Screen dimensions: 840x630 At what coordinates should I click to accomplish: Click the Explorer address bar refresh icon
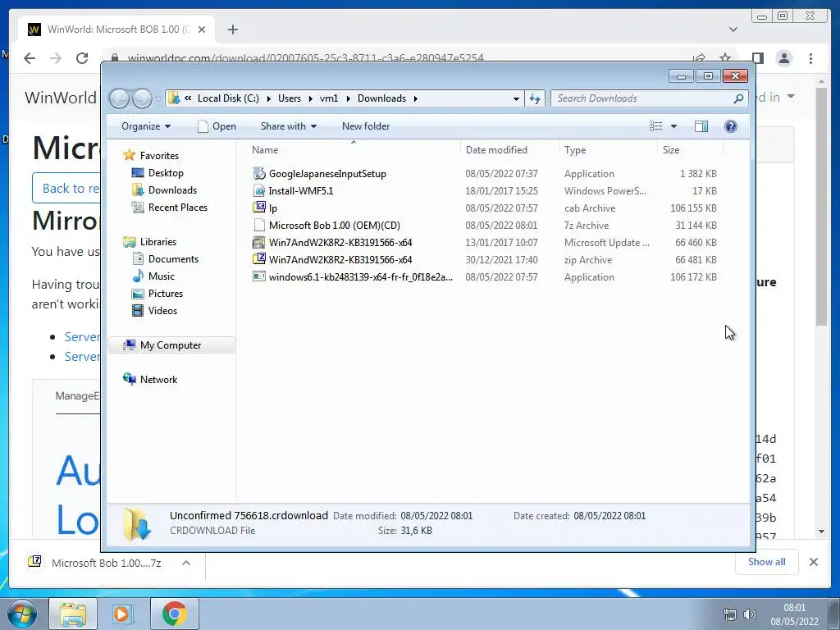click(x=535, y=98)
